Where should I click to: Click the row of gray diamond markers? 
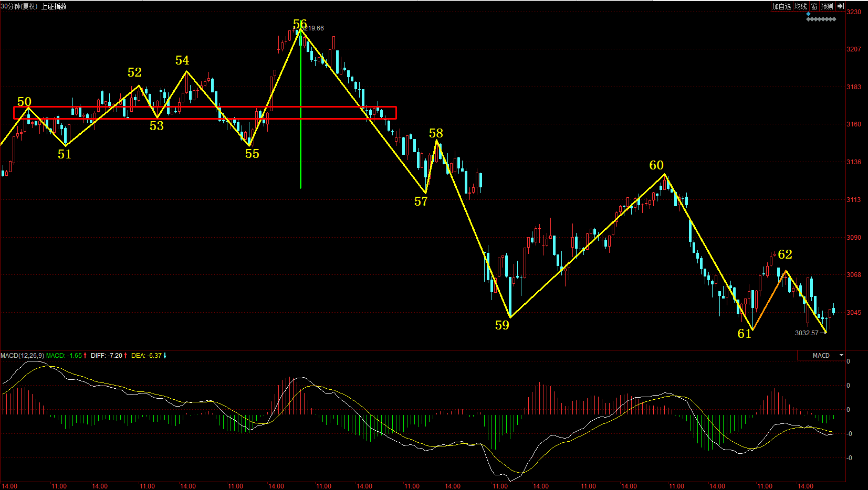point(822,19)
